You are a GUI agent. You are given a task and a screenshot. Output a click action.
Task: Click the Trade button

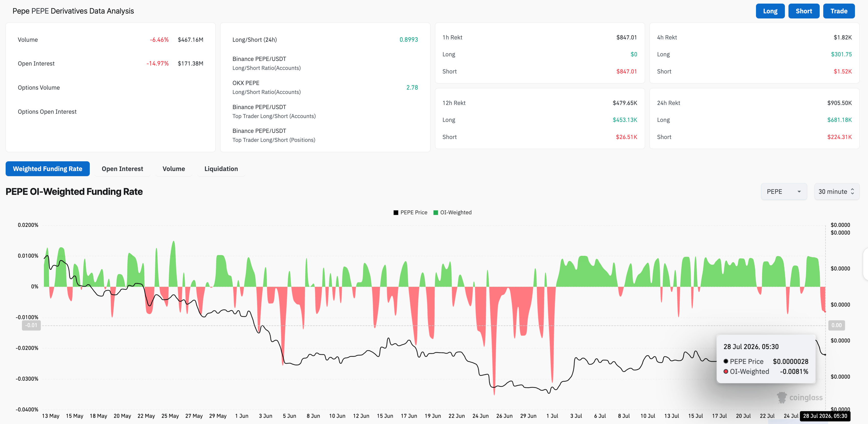[839, 11]
